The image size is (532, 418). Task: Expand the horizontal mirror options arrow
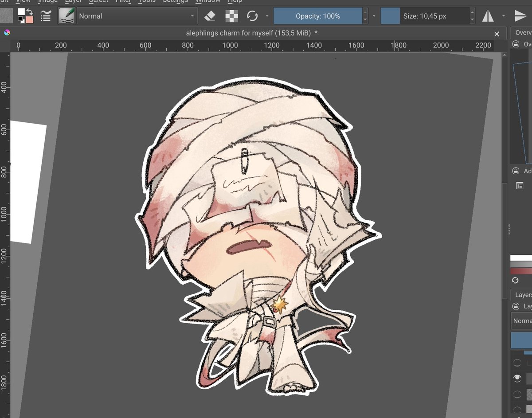pos(503,16)
